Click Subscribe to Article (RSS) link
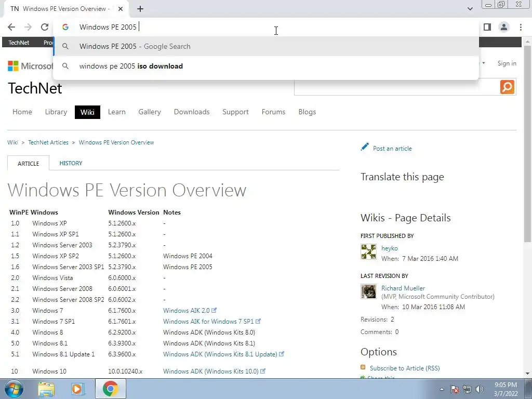 click(x=405, y=368)
